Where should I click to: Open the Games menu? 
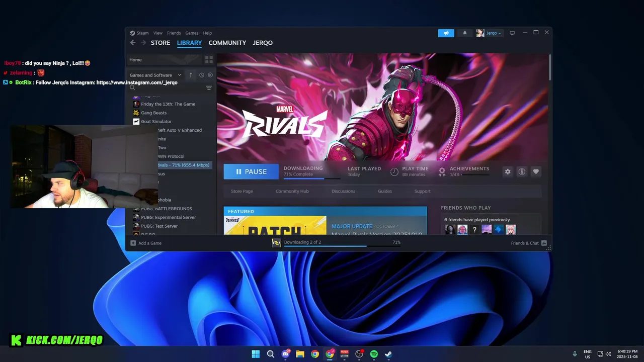click(192, 33)
